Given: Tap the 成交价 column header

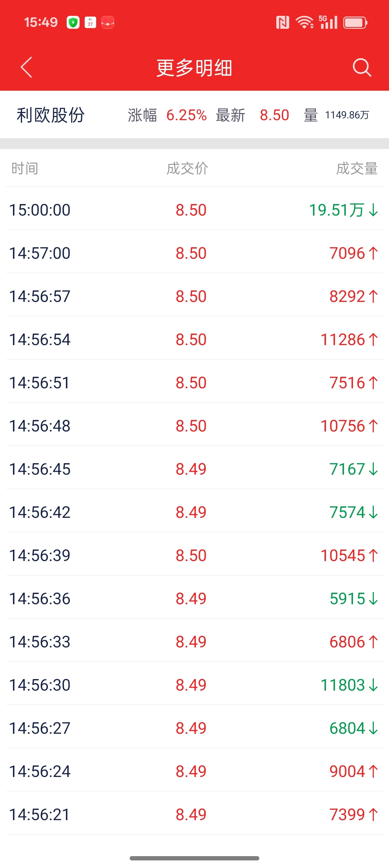Looking at the screenshot, I should coord(187,168).
